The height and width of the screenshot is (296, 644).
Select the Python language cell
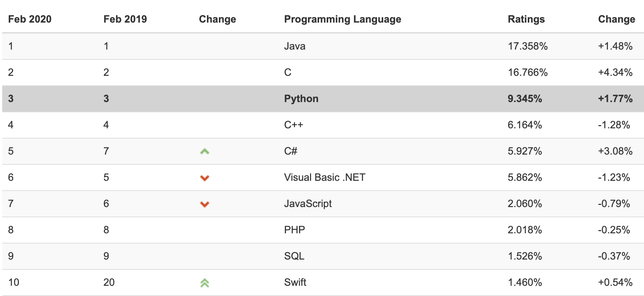click(301, 99)
